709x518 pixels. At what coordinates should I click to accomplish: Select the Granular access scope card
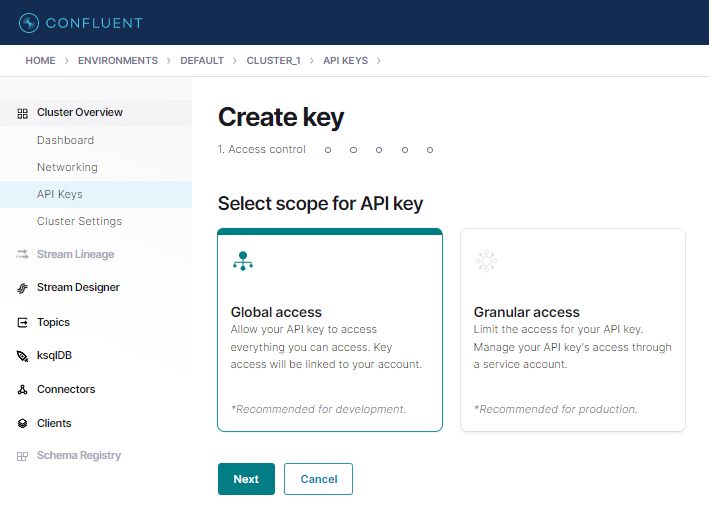pyautogui.click(x=573, y=330)
